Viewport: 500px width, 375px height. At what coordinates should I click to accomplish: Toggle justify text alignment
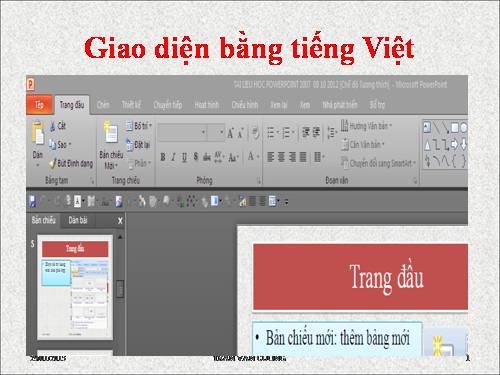pos(303,157)
